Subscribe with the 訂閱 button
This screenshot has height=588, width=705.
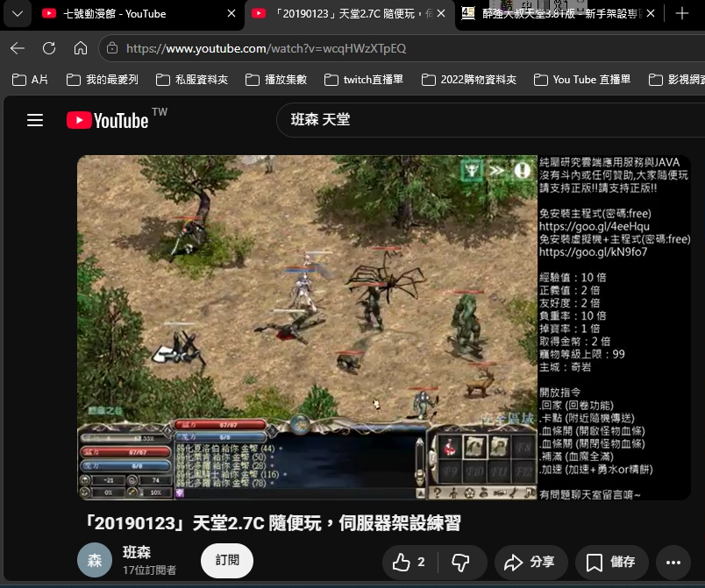click(x=227, y=561)
